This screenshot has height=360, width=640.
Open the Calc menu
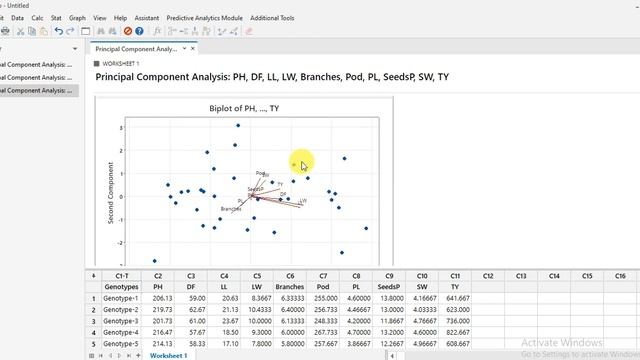37,18
